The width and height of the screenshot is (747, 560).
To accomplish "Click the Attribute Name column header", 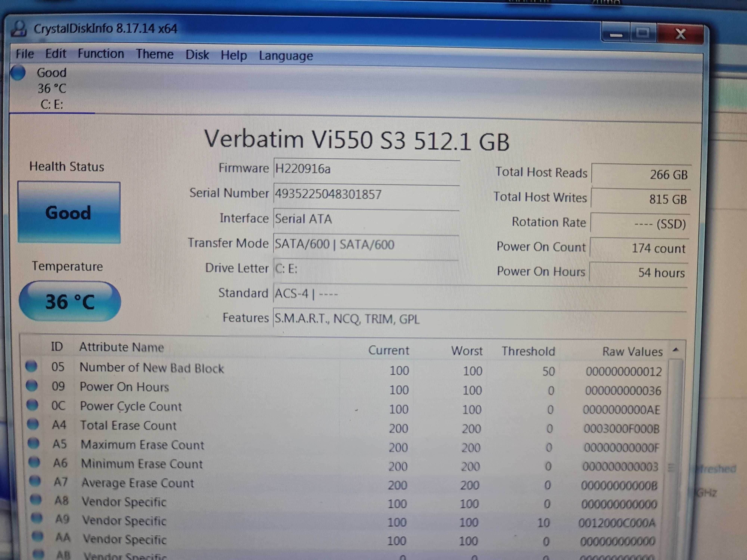I will coord(122,347).
